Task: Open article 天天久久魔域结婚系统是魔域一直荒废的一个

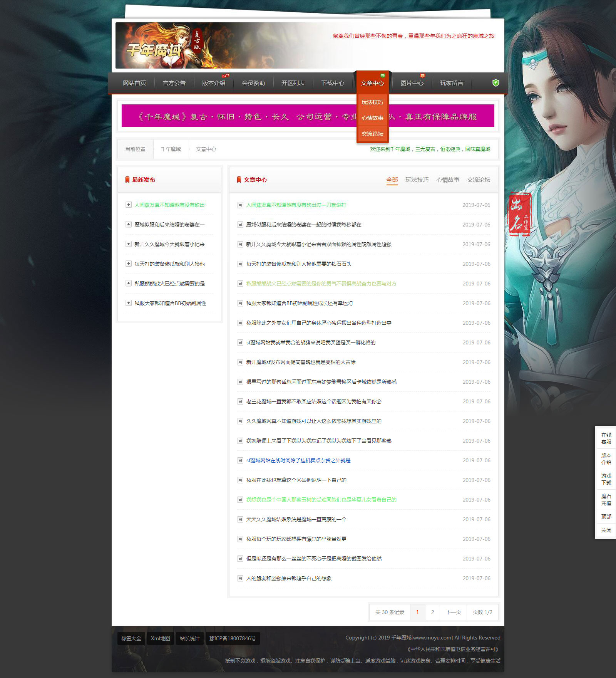Action: [x=296, y=519]
